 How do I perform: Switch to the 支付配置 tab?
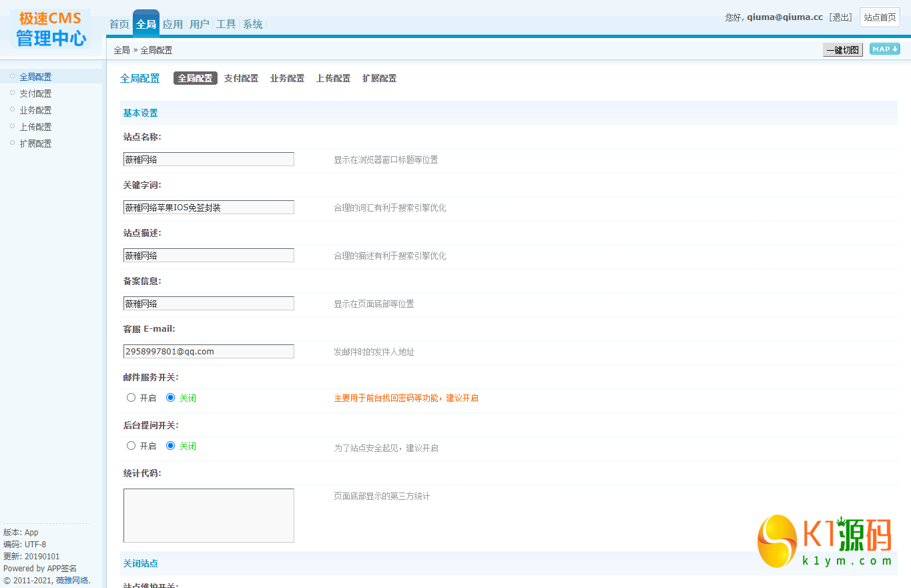[x=241, y=78]
